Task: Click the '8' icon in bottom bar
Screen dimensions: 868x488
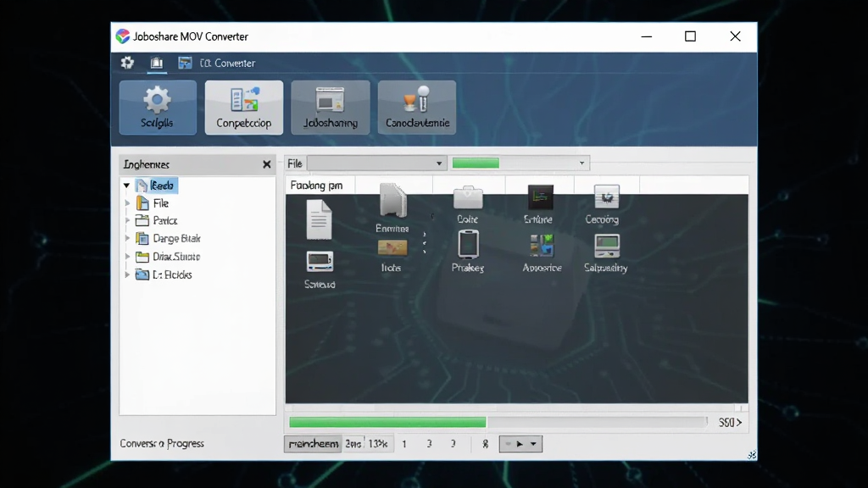Action: (486, 444)
